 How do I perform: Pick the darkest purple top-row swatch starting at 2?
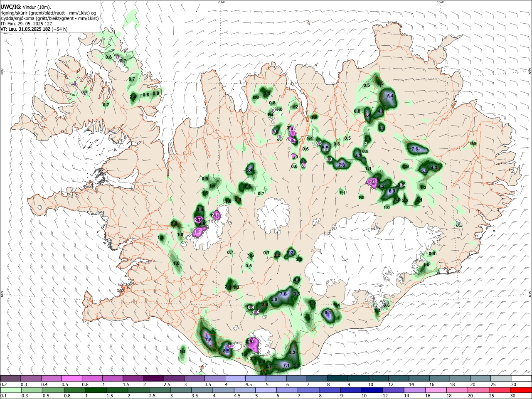(153, 378)
